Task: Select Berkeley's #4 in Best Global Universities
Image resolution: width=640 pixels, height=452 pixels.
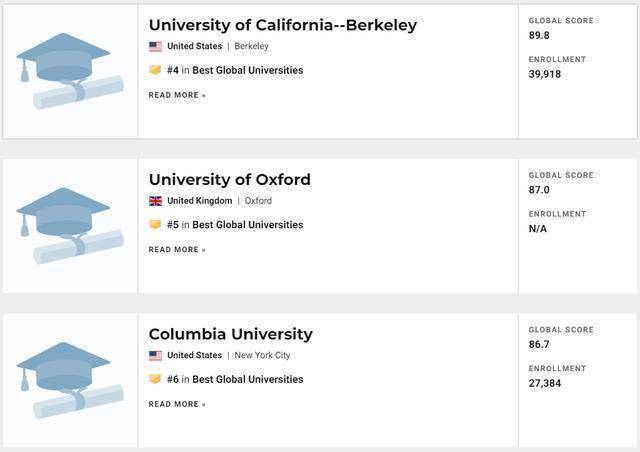Action: (235, 70)
